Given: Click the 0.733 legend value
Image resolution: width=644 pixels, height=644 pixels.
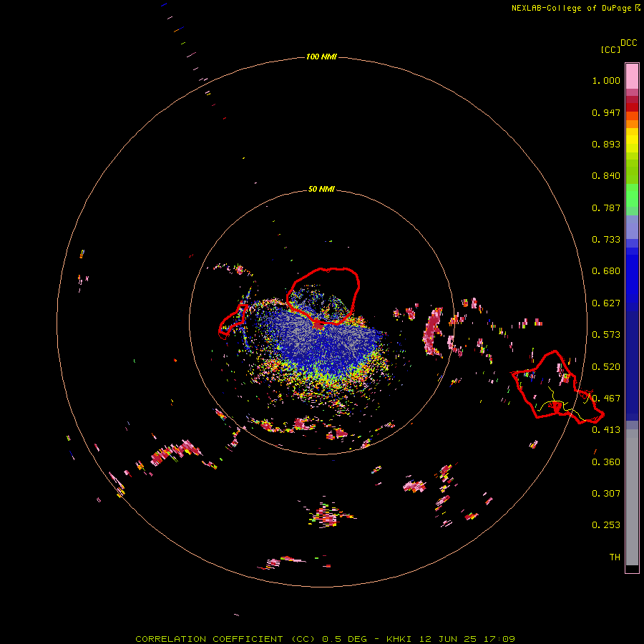Looking at the screenshot, I should tap(606, 240).
